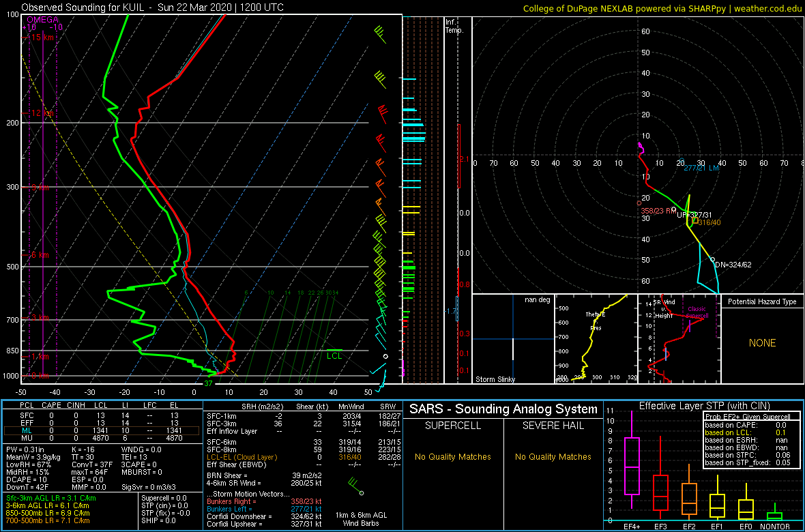Viewport: 805px width, 532px height.
Task: Click the 700-500mb LR value
Action: 48,520
